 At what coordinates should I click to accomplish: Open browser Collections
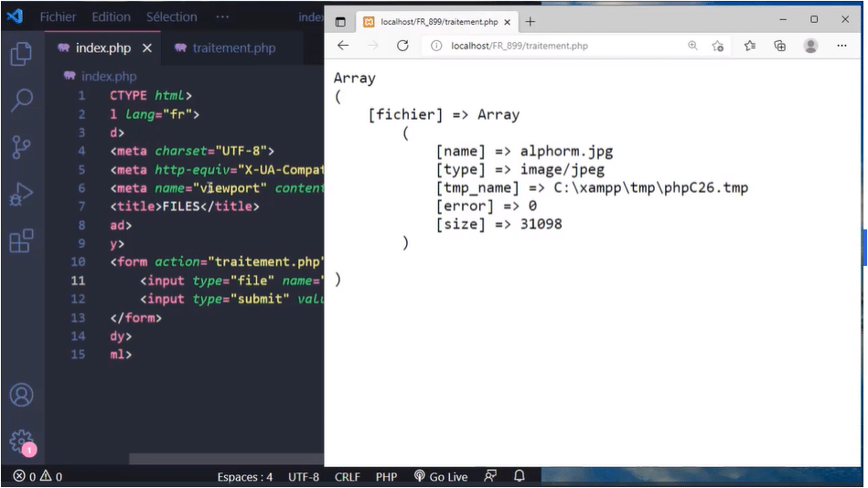(x=780, y=46)
